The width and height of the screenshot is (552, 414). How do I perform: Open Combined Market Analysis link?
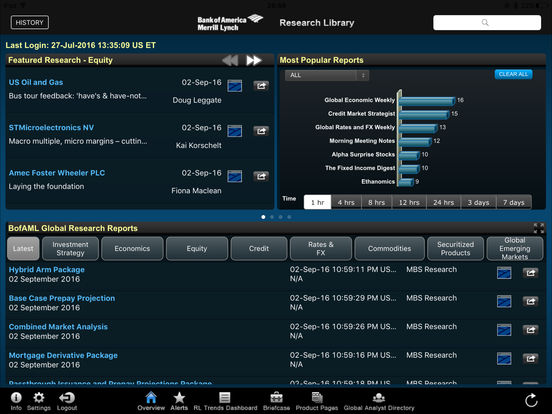[x=58, y=327]
